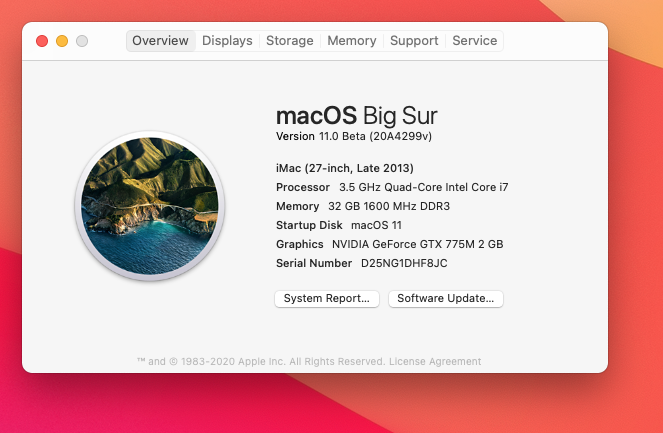Click the Startup Disk macOS 11 value
Viewport: 663px width, 433px height.
(x=376, y=225)
